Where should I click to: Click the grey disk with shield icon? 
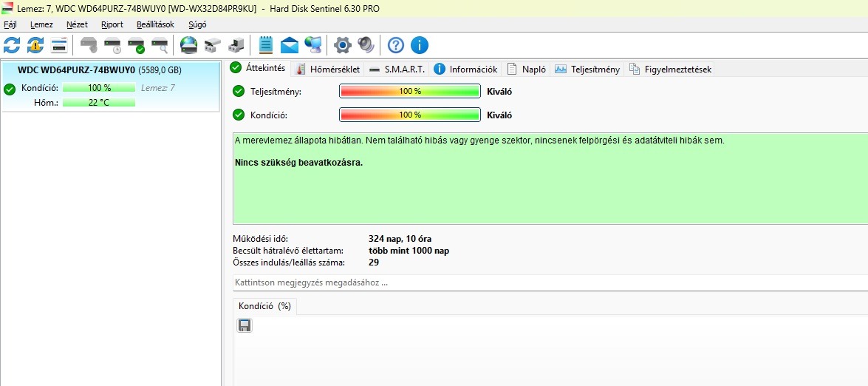pos(89,45)
